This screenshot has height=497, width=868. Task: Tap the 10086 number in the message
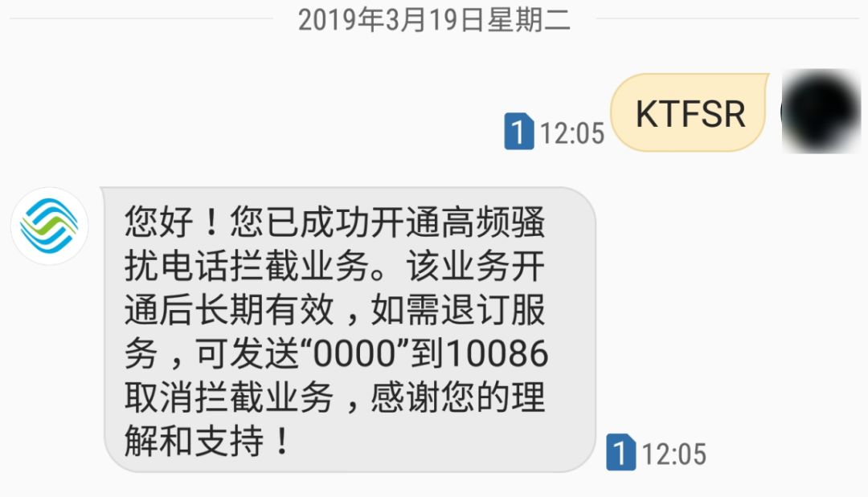[497, 354]
